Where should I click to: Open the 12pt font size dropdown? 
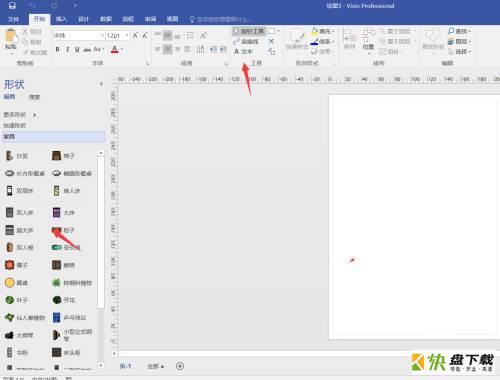127,35
